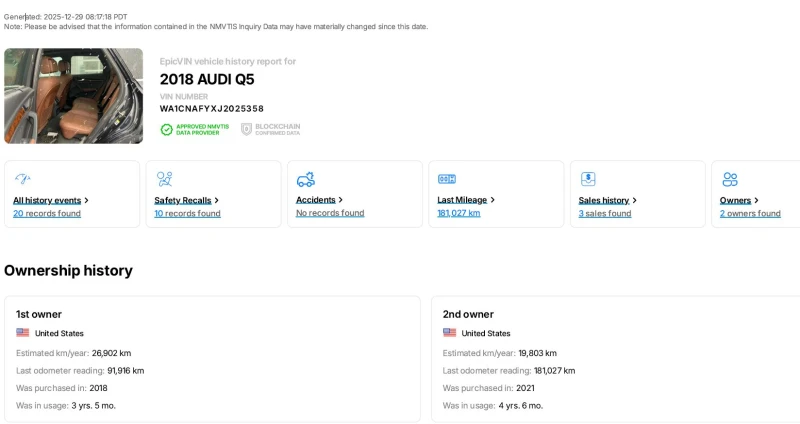Screen dimensions: 800x424
Task: Click the Audi Q5 interior photo thumbnail
Action: coord(73,96)
